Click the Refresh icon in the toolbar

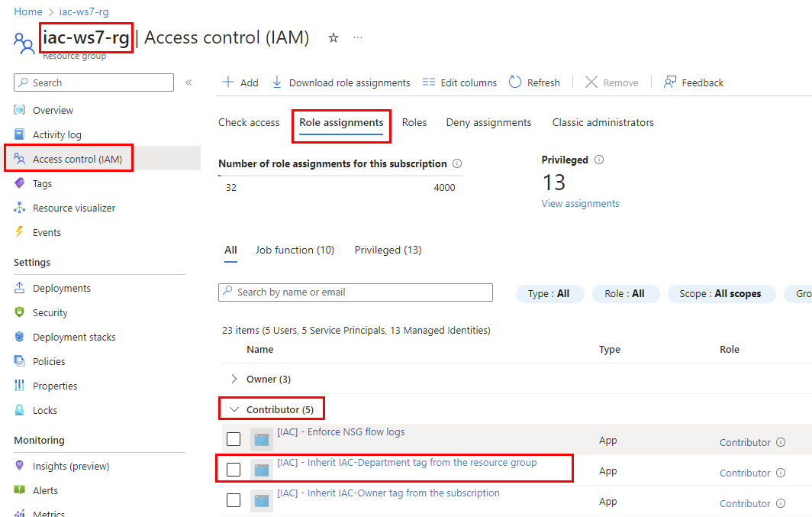click(515, 82)
